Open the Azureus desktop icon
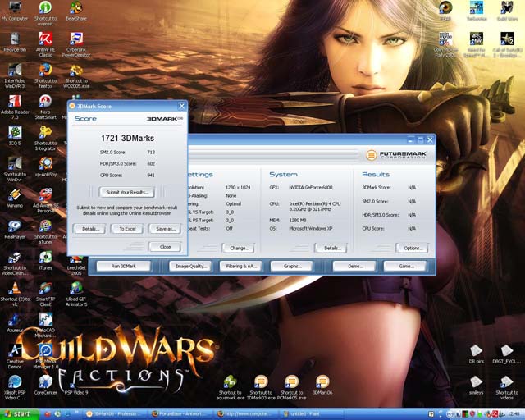Screen dimensions: 525x420 14,322
